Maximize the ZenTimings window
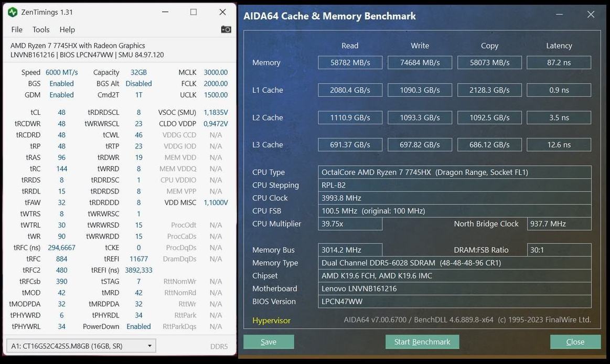This screenshot has height=364, width=610. [194, 12]
